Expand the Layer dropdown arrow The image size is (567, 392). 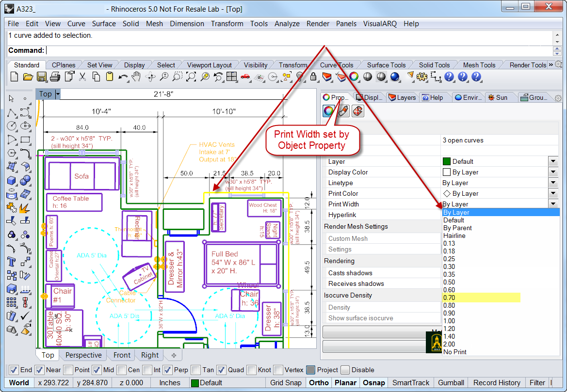(x=553, y=161)
